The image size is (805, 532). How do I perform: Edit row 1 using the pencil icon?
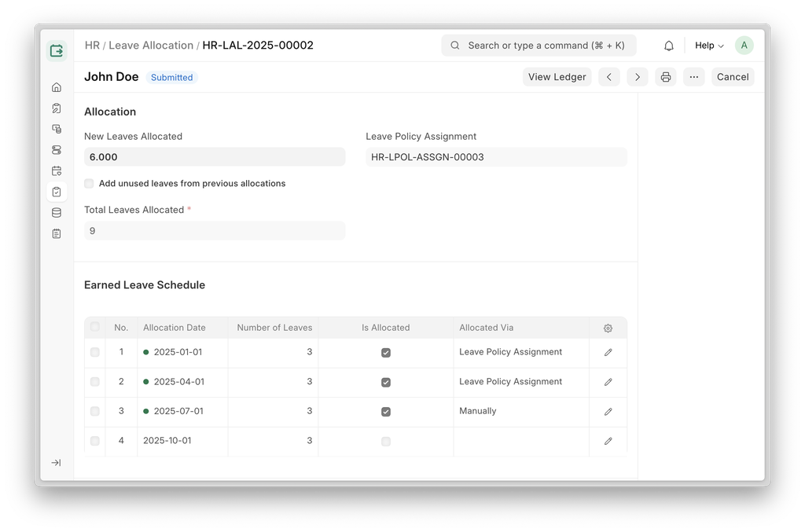click(608, 353)
